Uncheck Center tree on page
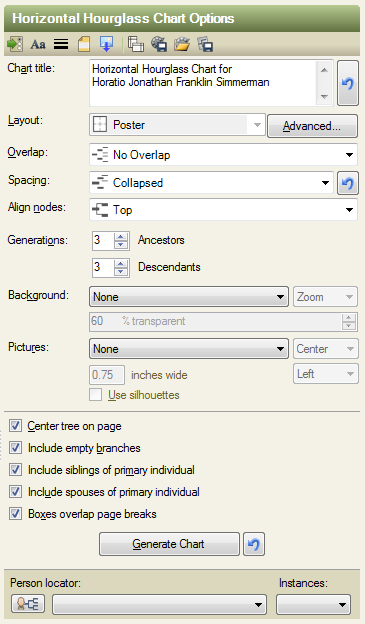Image resolution: width=365 pixels, height=624 pixels. point(15,426)
